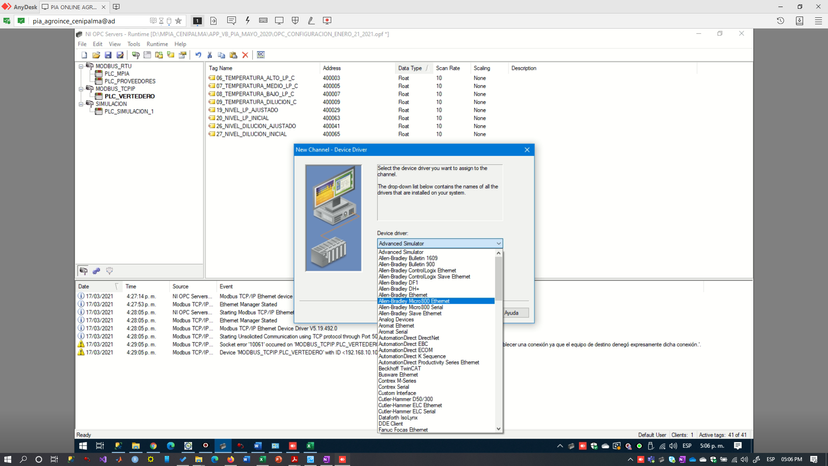The width and height of the screenshot is (828, 466).
Task: Open AnyDesk session history clock icon
Action: pyautogui.click(x=780, y=21)
